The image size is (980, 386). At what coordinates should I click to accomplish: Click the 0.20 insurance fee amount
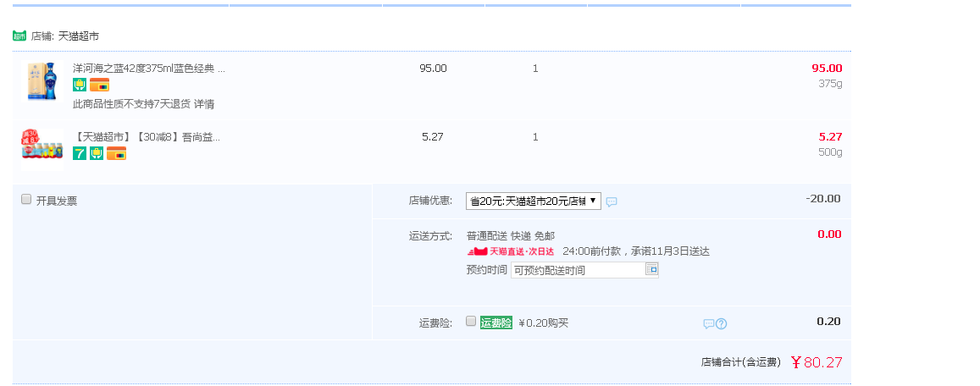coord(828,322)
